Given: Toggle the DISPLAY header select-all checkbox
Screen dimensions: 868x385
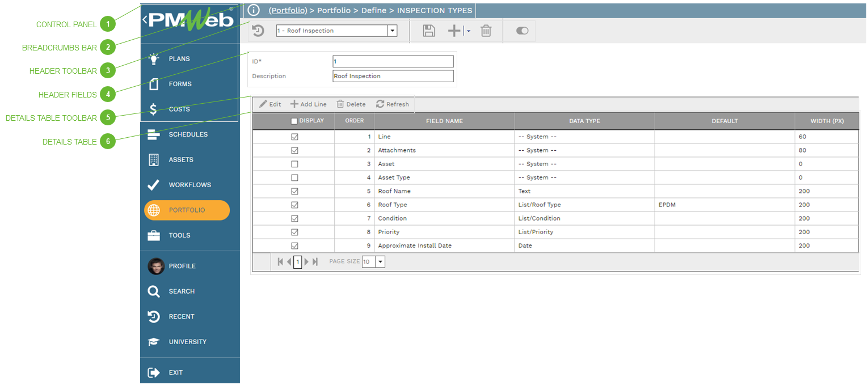Looking at the screenshot, I should click(294, 121).
